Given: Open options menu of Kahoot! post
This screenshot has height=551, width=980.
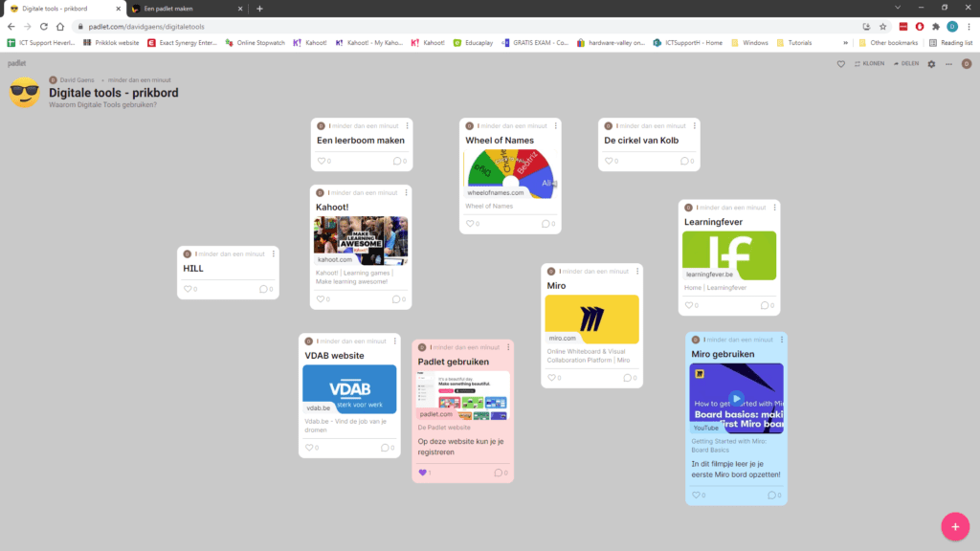Looking at the screenshot, I should (x=406, y=192).
